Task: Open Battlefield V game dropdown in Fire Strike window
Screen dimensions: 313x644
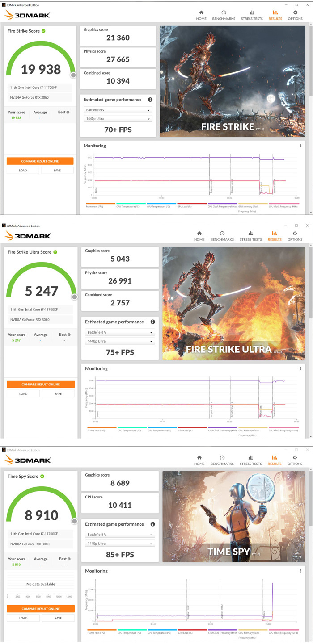Action: tap(118, 110)
